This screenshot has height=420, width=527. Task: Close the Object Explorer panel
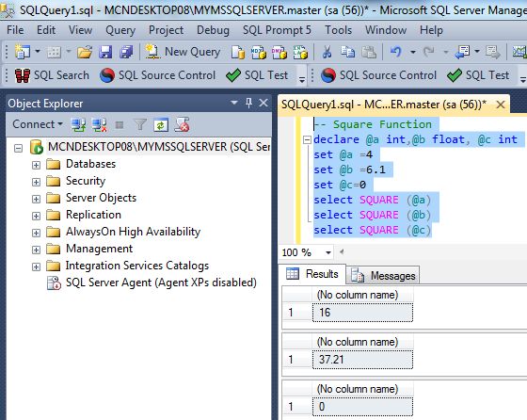pos(263,103)
